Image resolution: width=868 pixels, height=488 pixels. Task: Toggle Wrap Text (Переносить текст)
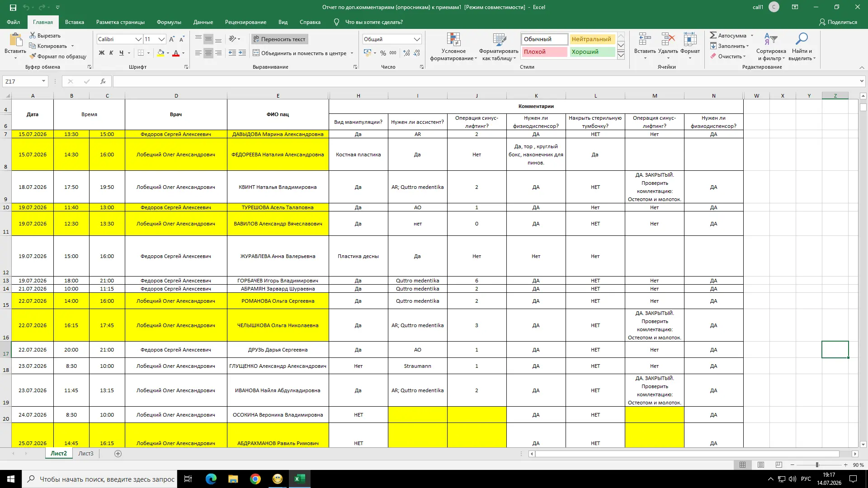(x=279, y=39)
